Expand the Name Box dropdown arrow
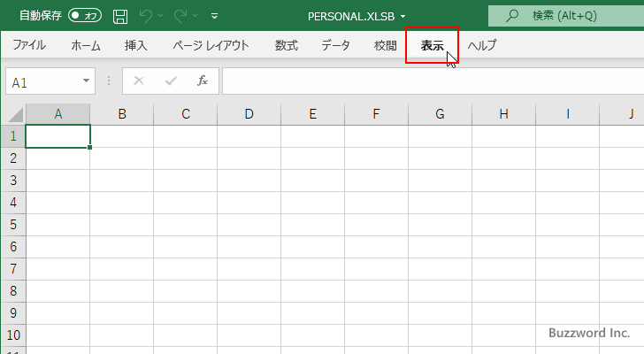Viewport: 644px width, 354px height. 87,81
